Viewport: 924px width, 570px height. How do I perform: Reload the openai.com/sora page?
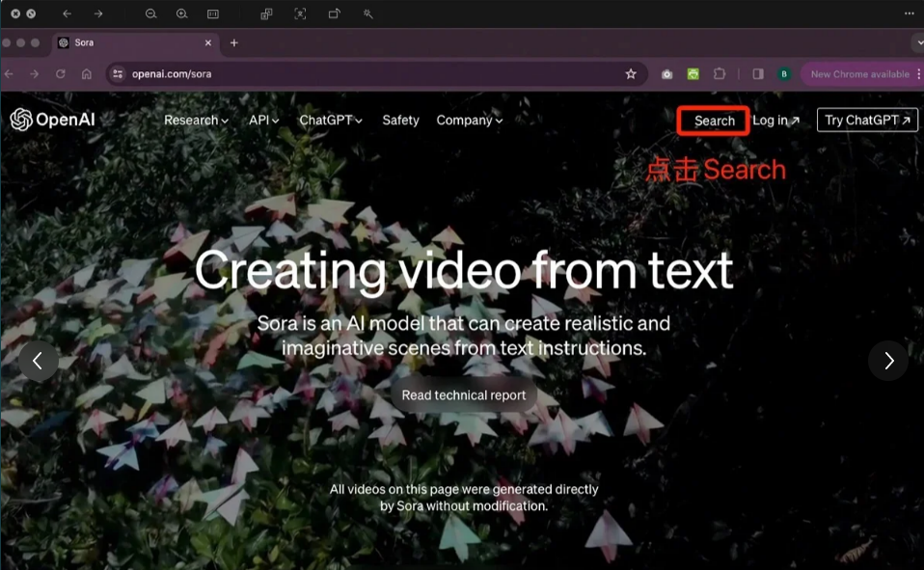(x=60, y=73)
